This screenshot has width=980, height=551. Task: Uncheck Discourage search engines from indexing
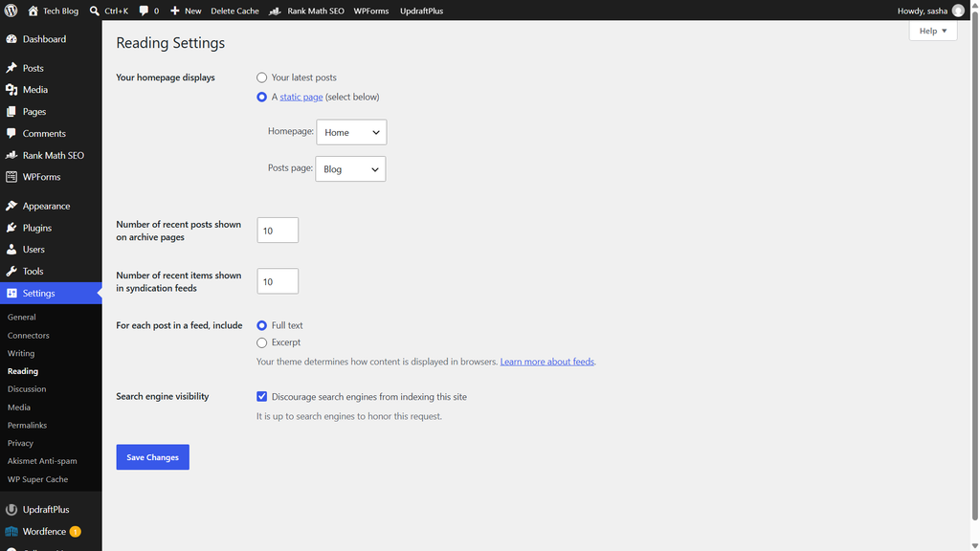[261, 397]
